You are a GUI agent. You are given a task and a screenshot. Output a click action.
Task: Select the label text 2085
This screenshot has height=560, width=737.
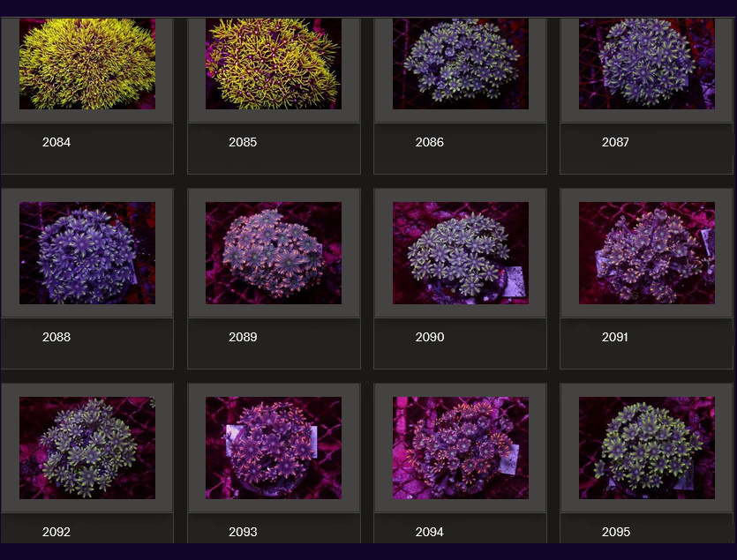pyautogui.click(x=243, y=142)
